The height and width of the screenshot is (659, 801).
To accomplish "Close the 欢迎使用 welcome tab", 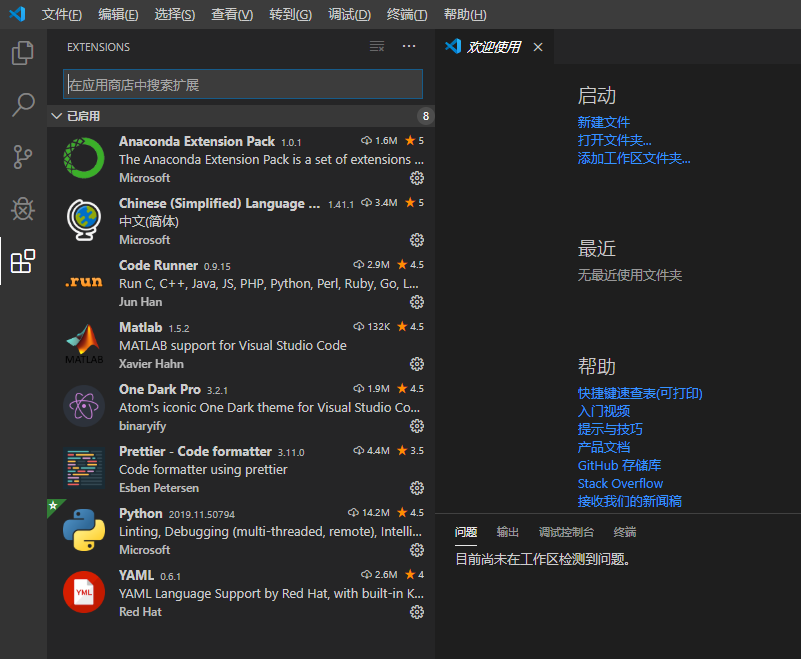I will click(537, 47).
